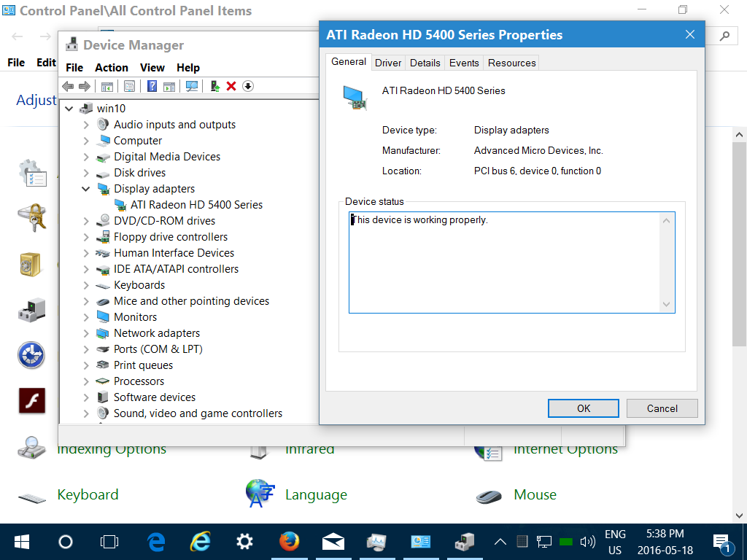Select Mice and other pointing devices

pyautogui.click(x=192, y=301)
